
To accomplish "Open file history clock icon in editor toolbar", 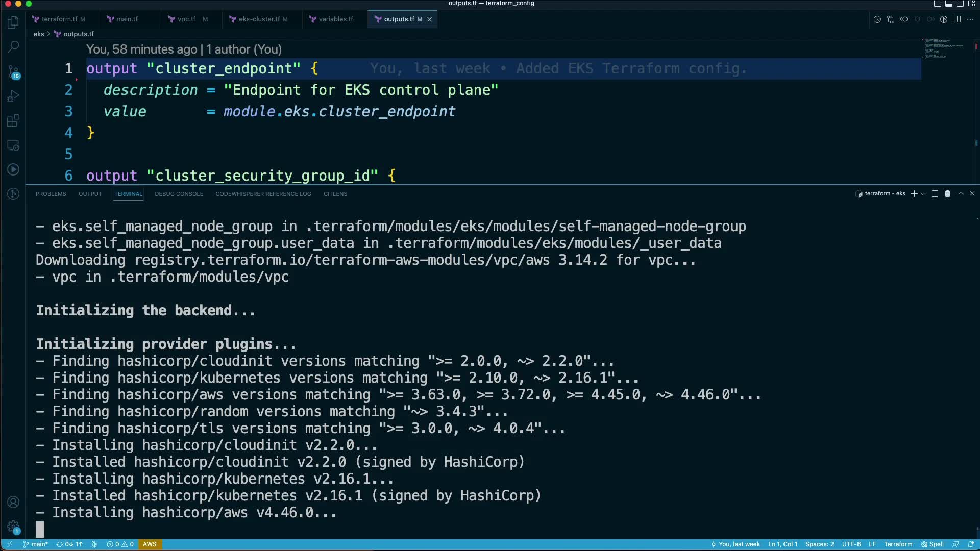I will (x=877, y=19).
